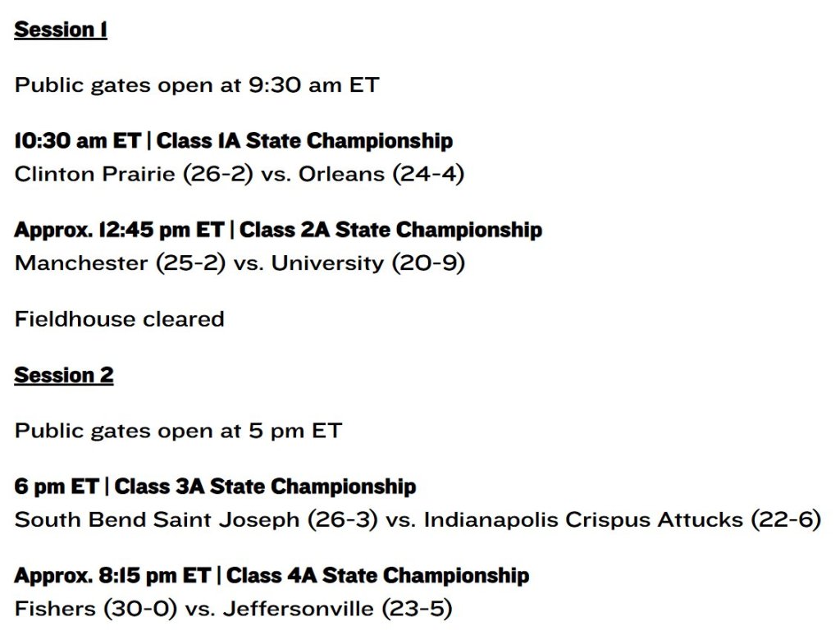Select the Class 4A State Championship title

377,576
